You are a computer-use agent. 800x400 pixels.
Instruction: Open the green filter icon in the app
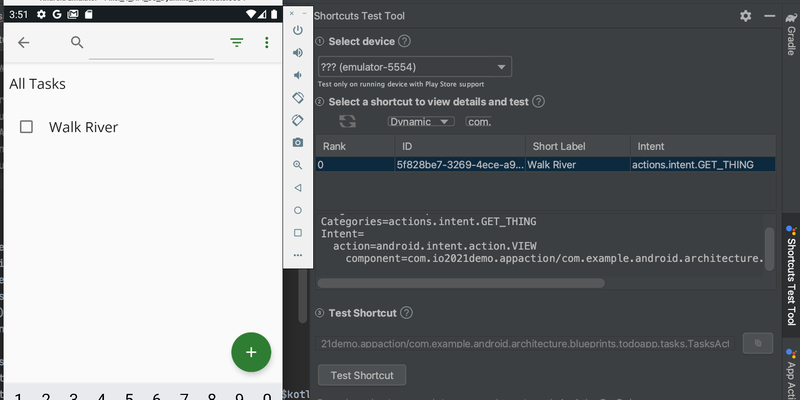click(236, 43)
